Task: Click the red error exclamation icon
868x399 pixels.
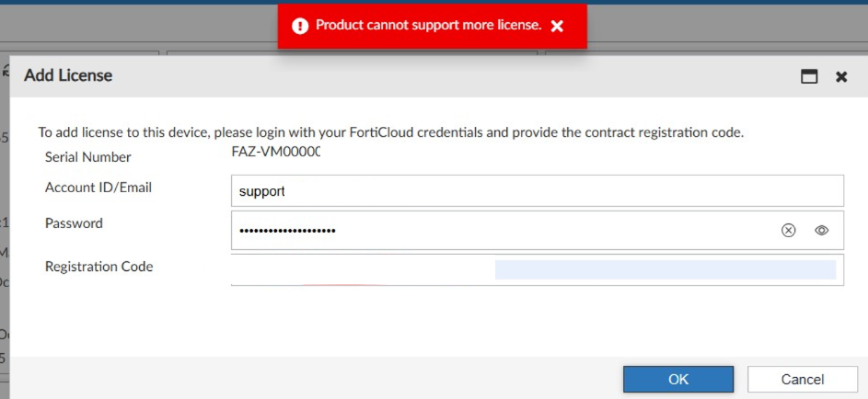Action: point(300,26)
